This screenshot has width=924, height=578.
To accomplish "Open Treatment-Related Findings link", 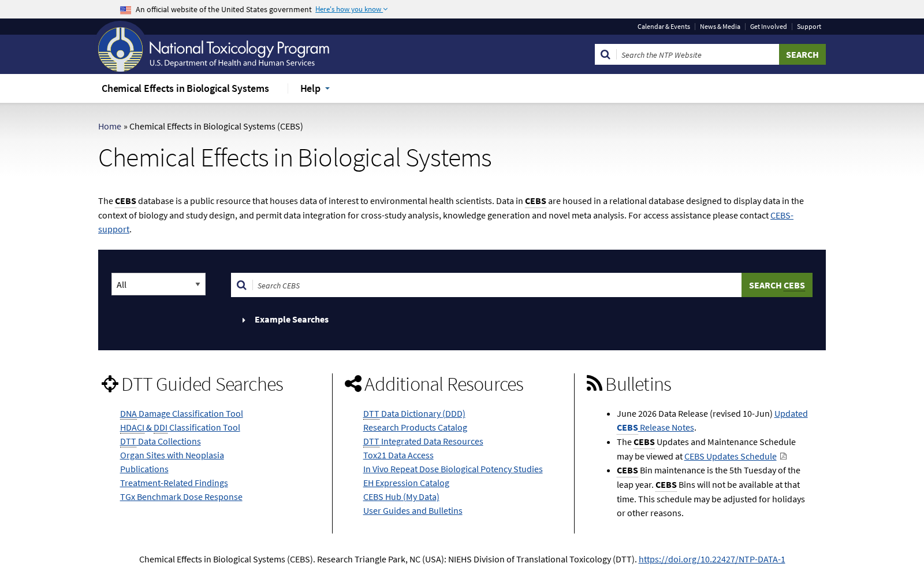I will click(x=174, y=483).
